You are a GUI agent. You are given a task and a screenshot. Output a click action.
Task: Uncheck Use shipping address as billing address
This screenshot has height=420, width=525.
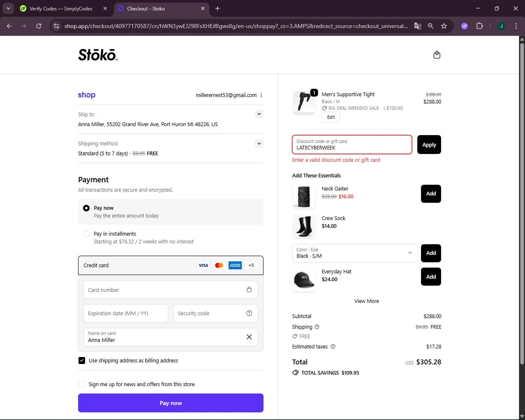click(82, 360)
